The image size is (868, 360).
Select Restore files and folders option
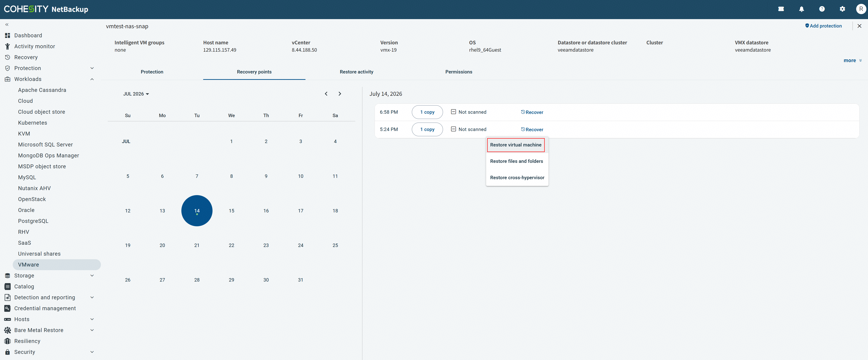[x=517, y=161]
